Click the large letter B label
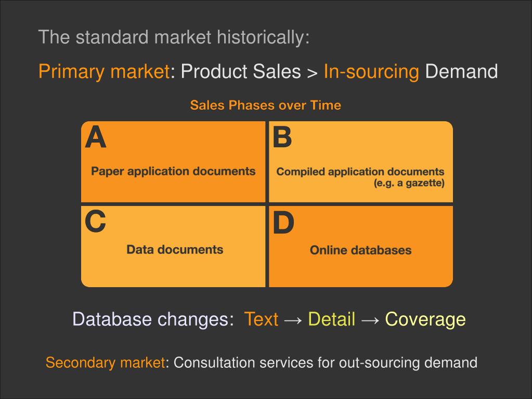Image resolution: width=532 pixels, height=399 pixels. (282, 137)
